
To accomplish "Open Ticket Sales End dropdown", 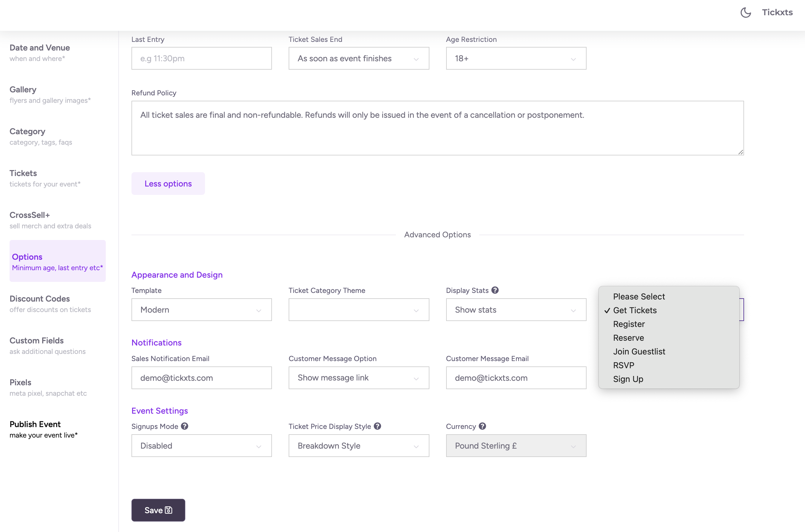I will pyautogui.click(x=359, y=58).
